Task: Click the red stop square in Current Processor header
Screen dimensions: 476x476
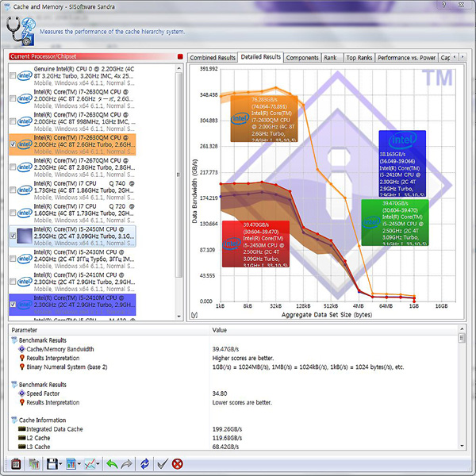Action: 180,56
